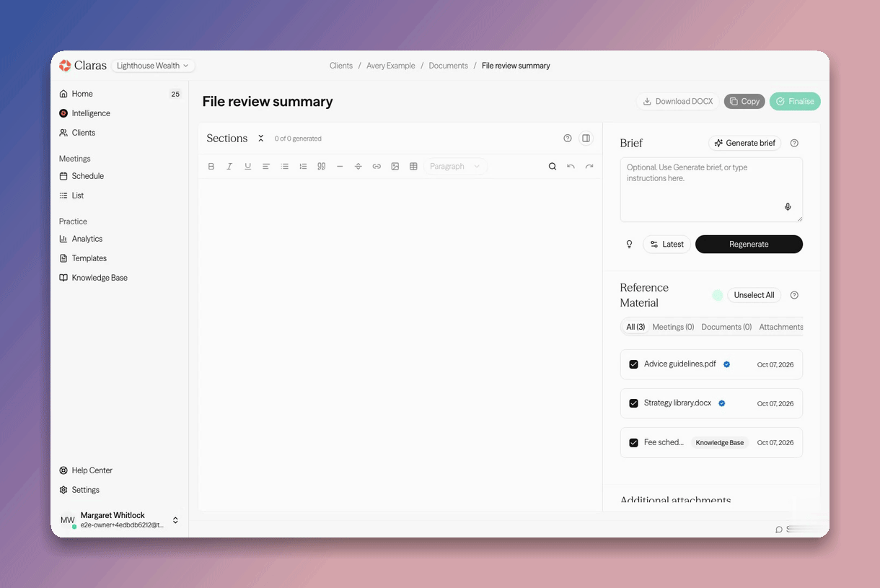Open the text alignment option
880x588 pixels.
266,167
